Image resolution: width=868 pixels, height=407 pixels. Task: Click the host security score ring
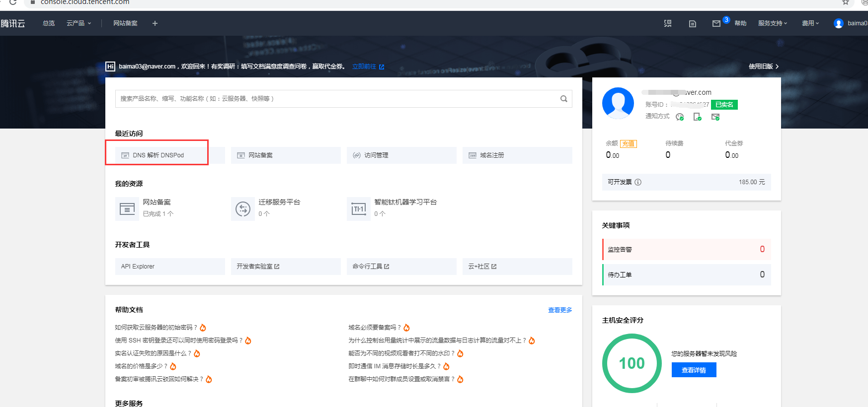[x=631, y=363]
